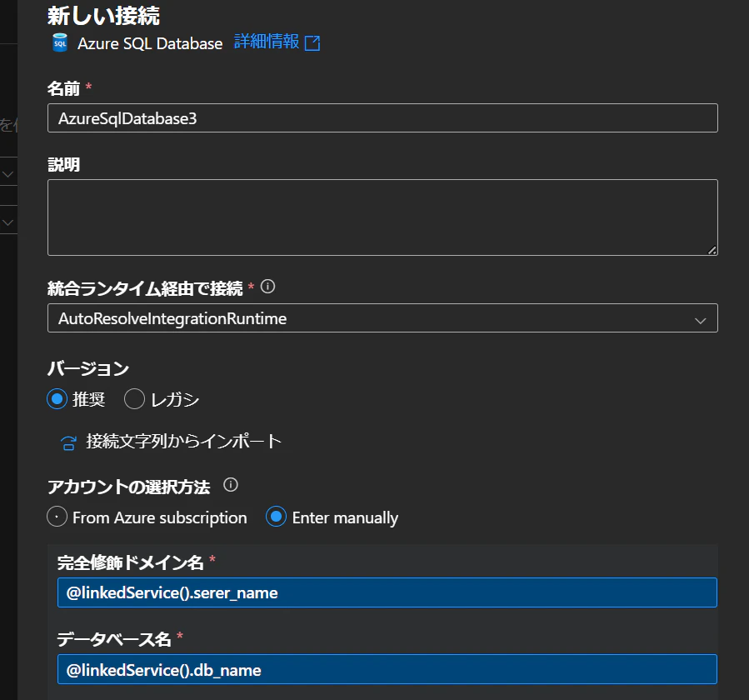Click the external link icon beside 詳細情報
Viewport: 749px width, 700px height.
click(312, 43)
